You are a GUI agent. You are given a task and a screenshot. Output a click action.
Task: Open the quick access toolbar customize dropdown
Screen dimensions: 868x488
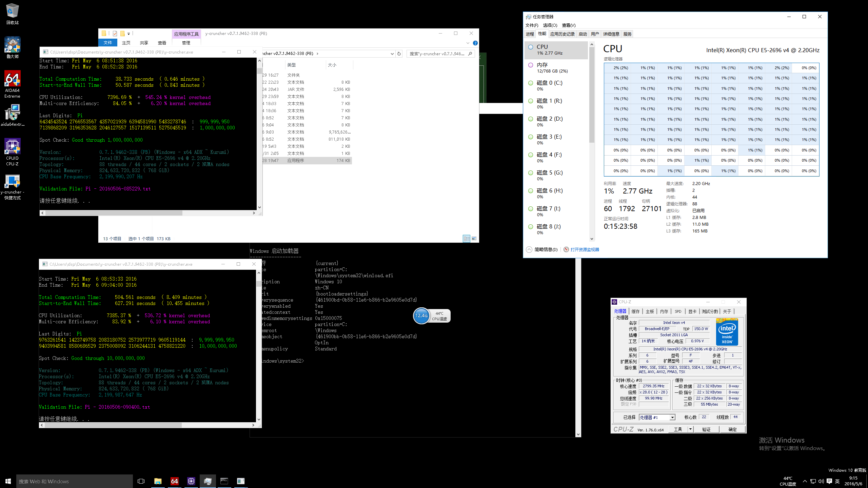[x=129, y=34]
